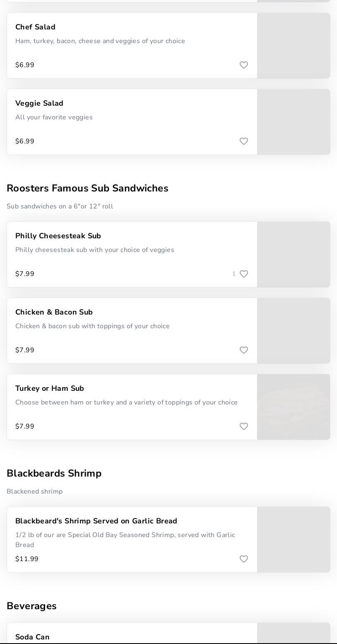Tap the heart on Chicken & Bacon Sub

(x=244, y=350)
